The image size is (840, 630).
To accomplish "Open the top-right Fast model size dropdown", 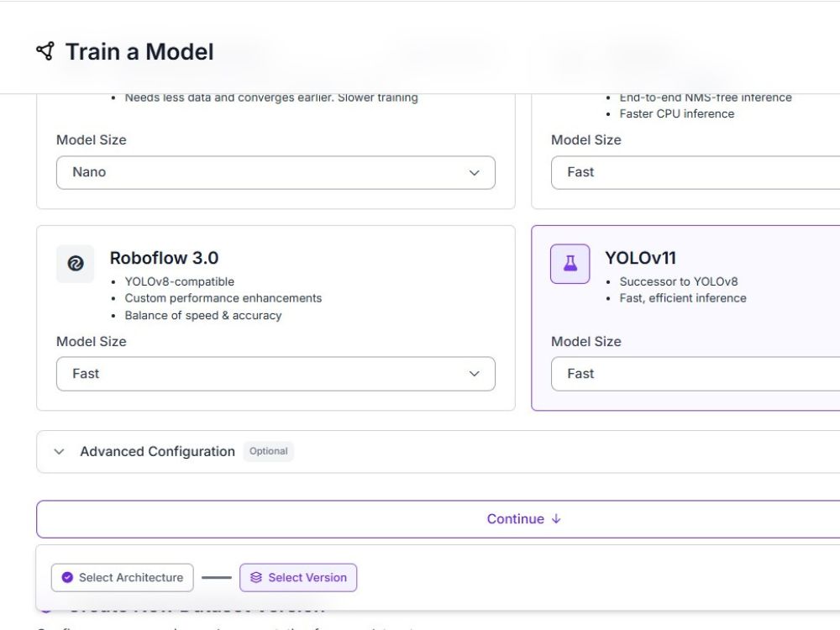I will click(696, 172).
